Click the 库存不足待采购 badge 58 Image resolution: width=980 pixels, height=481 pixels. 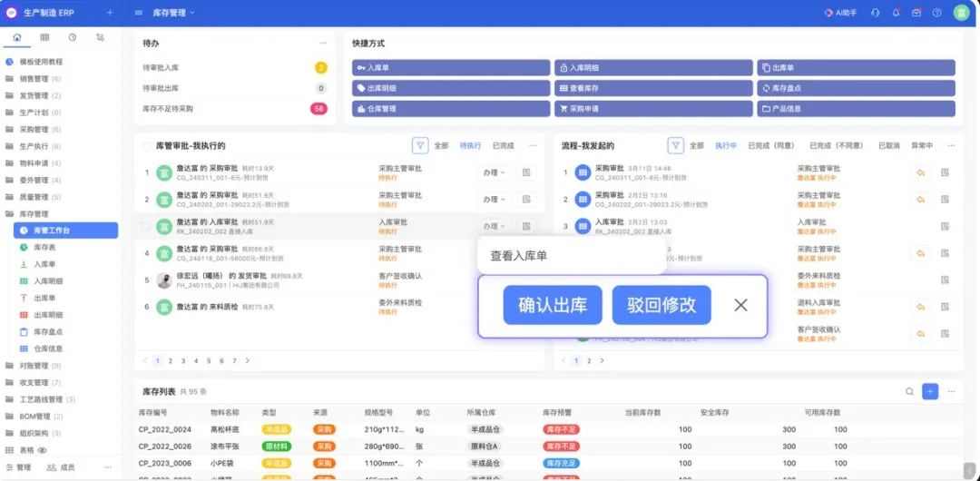click(x=318, y=109)
